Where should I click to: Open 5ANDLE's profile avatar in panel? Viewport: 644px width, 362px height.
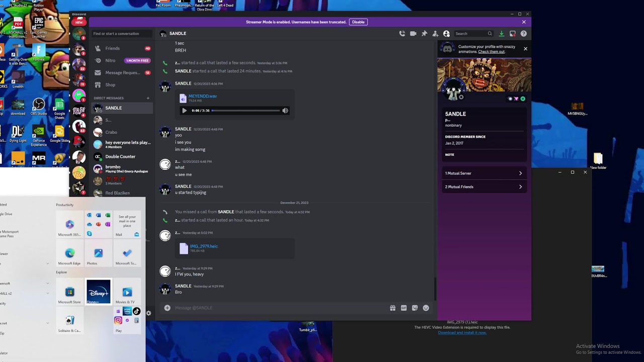pos(454,90)
